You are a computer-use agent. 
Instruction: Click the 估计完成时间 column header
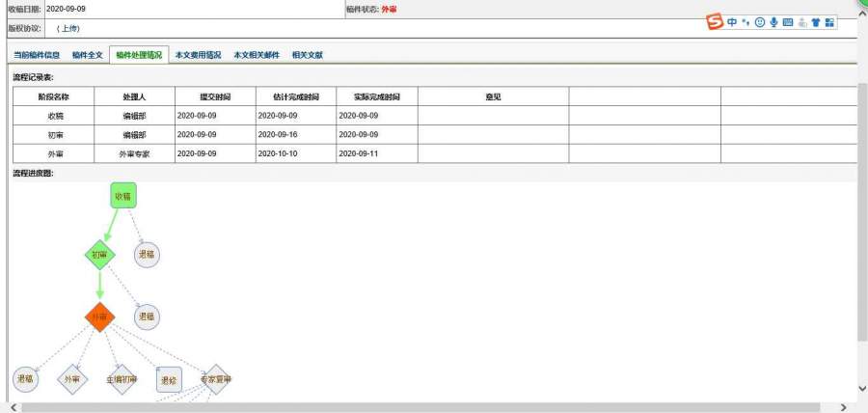point(296,96)
